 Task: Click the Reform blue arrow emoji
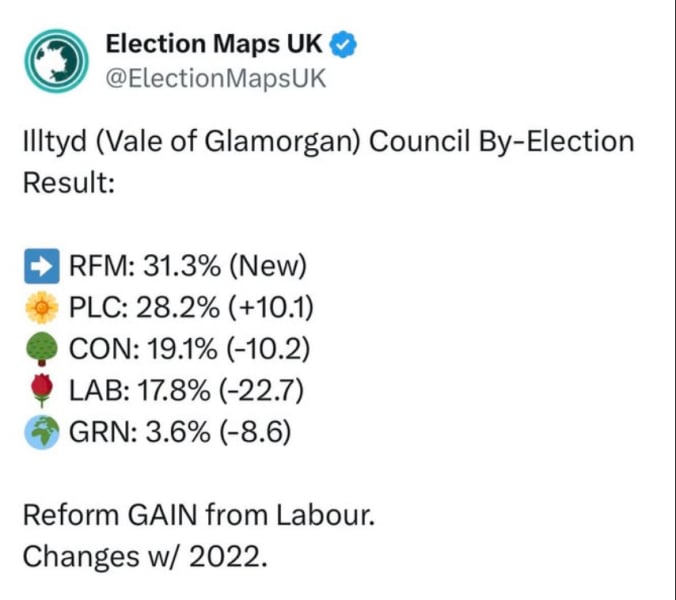[x=39, y=266]
